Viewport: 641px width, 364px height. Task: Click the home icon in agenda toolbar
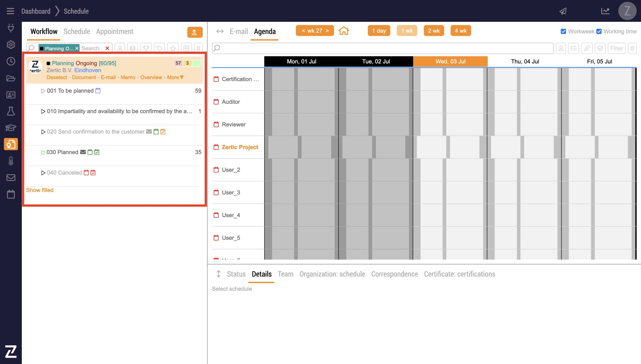[344, 31]
